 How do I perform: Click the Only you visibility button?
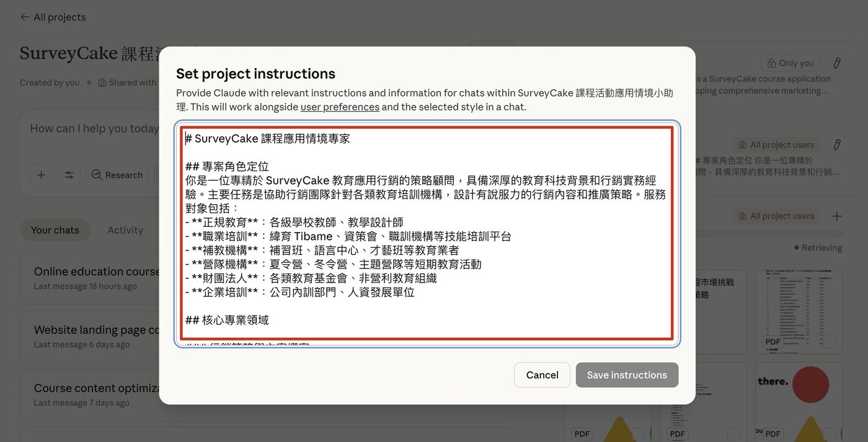point(790,63)
